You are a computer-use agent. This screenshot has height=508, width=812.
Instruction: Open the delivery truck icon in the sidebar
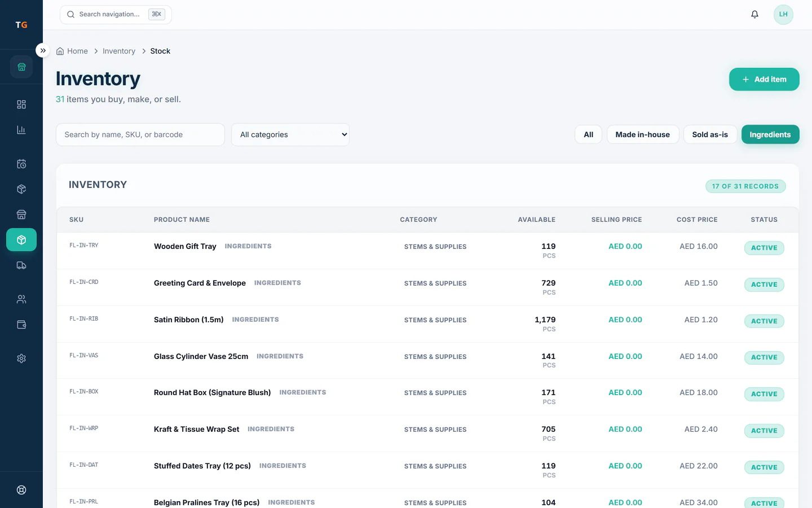point(21,265)
